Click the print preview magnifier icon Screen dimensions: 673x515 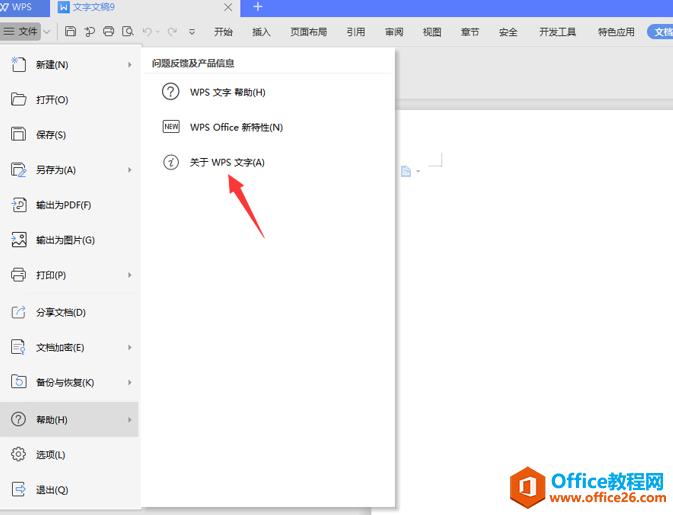pyautogui.click(x=128, y=31)
